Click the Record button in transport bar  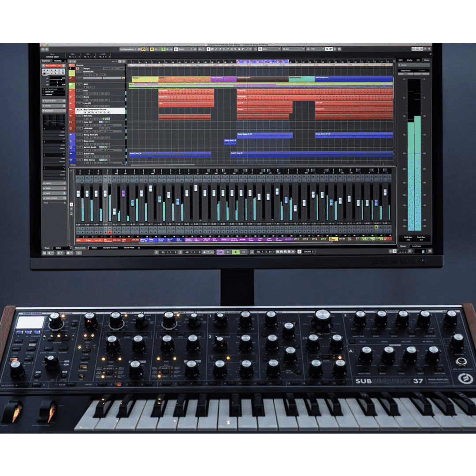point(243,252)
